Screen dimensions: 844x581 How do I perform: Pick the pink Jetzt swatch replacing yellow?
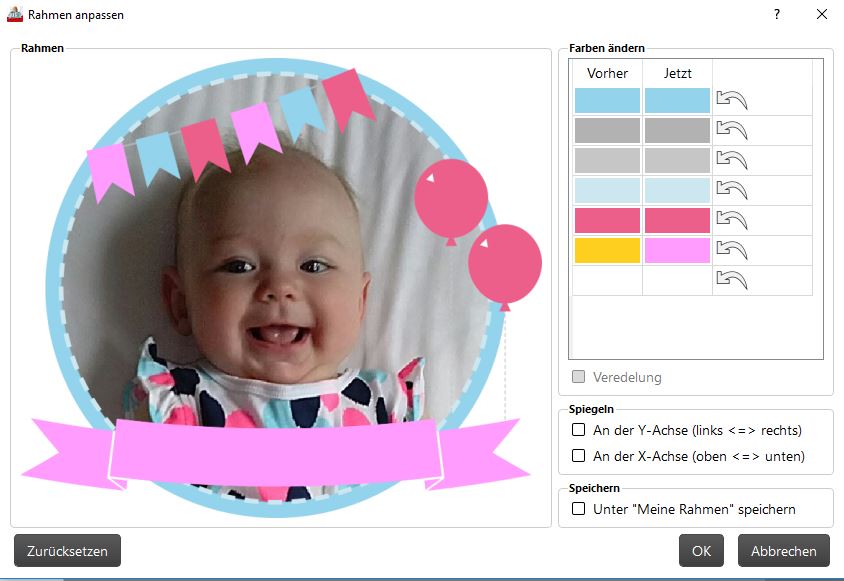pos(677,250)
